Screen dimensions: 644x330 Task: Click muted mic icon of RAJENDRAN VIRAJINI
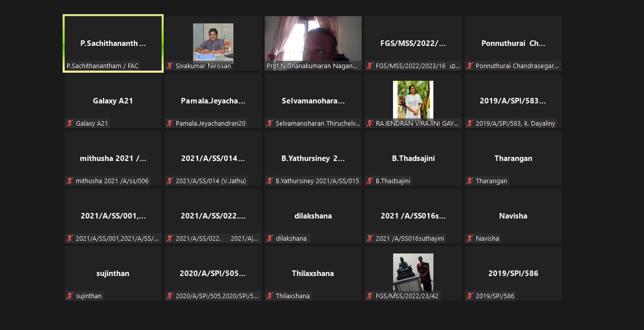click(x=370, y=124)
